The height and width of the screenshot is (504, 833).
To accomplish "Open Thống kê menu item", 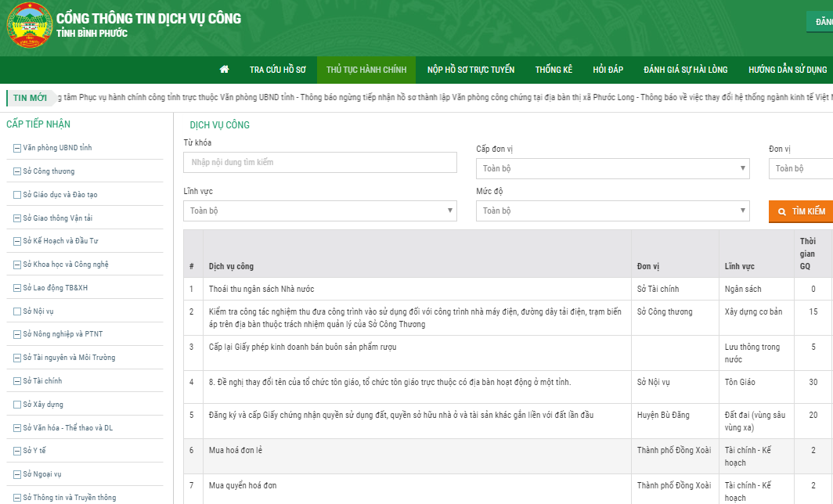I will pyautogui.click(x=554, y=70).
